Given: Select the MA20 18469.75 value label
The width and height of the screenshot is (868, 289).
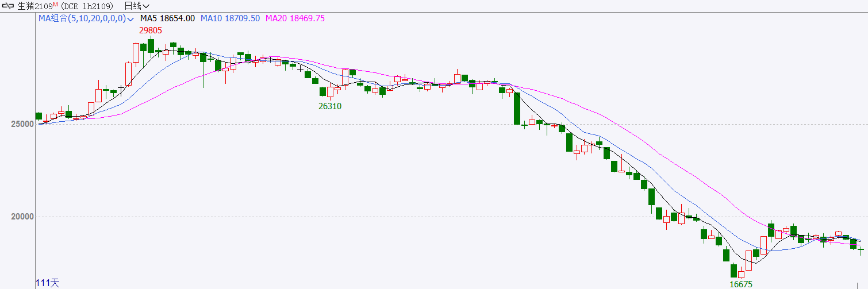Looking at the screenshot, I should (x=295, y=18).
